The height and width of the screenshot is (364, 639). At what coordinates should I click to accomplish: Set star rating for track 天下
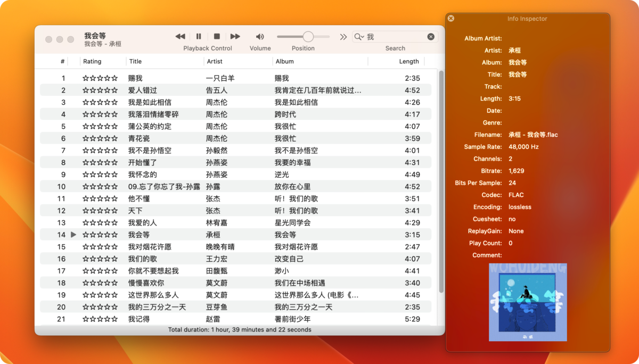tap(100, 211)
